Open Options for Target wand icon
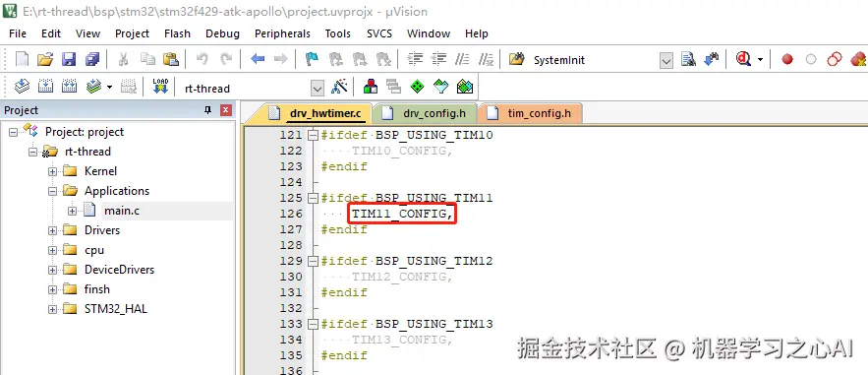Screen dimensions: 868x375 click(339, 87)
